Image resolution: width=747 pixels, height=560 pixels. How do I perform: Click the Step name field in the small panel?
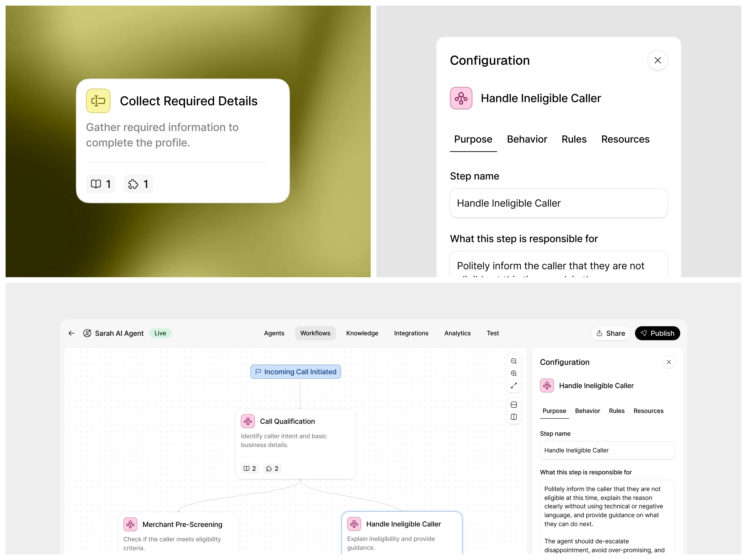point(607,450)
